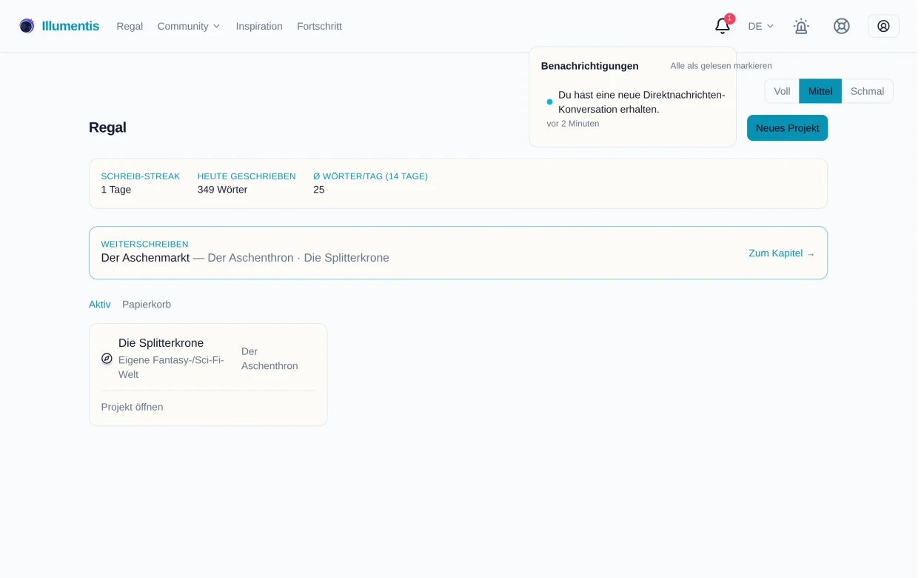Select the Schmal width option
The height and width of the screenshot is (578, 924).
point(867,91)
